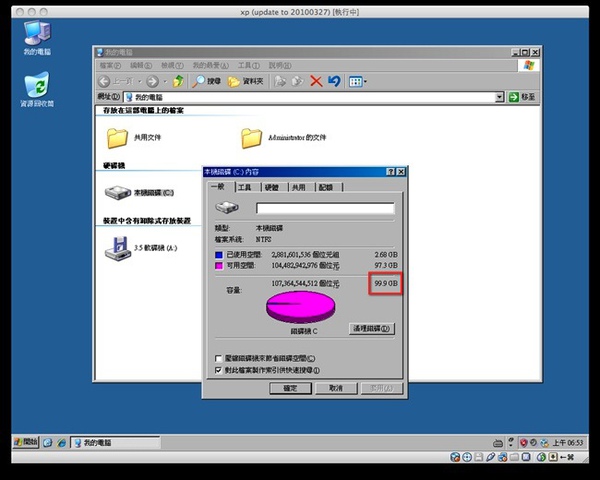
Task: Click the magenta free space color swatch
Action: (x=219, y=266)
